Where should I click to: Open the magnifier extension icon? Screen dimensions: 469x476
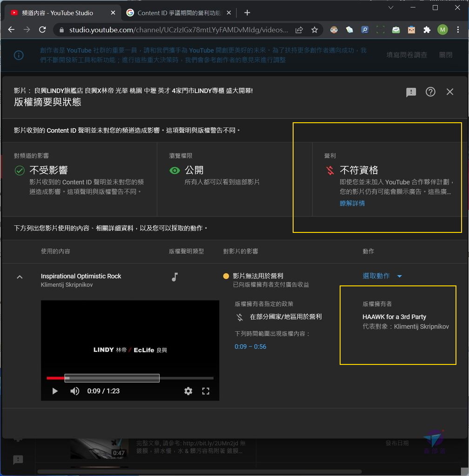(x=365, y=30)
